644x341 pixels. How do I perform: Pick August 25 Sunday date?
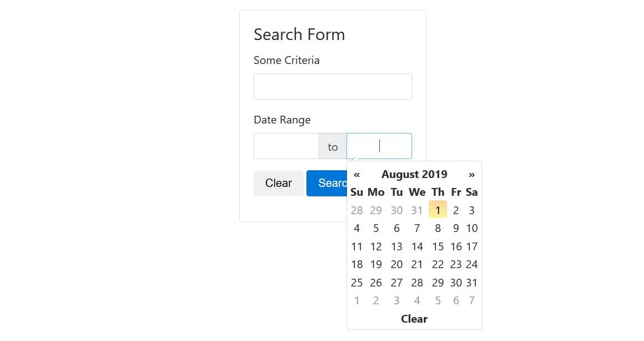(x=356, y=282)
